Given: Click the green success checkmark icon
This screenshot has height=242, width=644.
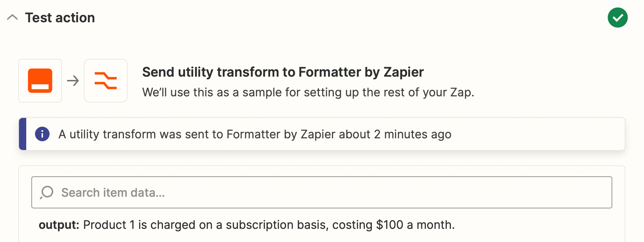Looking at the screenshot, I should pyautogui.click(x=617, y=18).
